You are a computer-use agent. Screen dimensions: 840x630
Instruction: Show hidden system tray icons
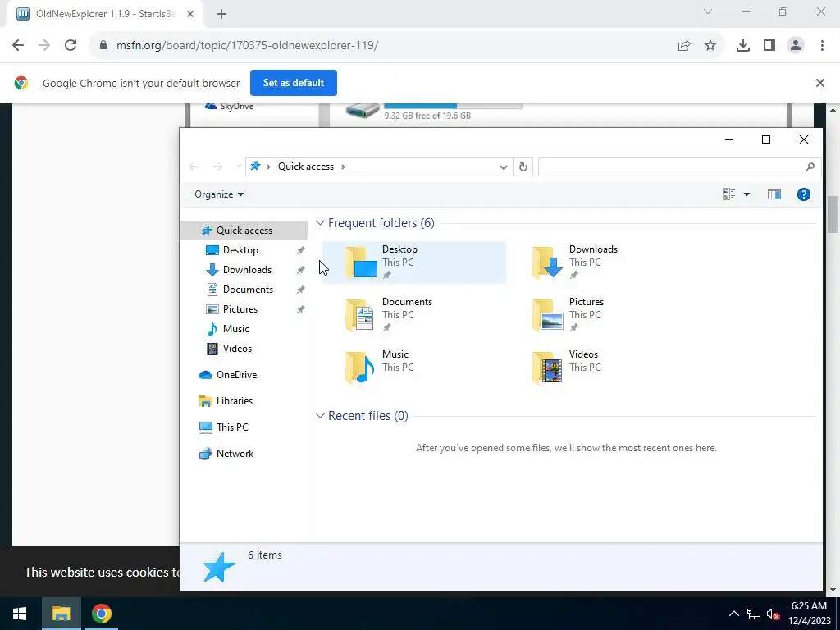click(x=734, y=614)
